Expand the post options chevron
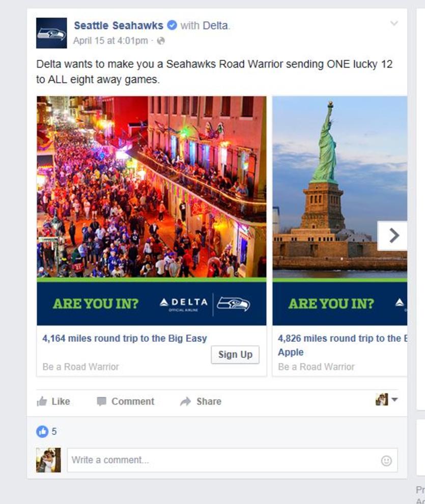 (394, 23)
